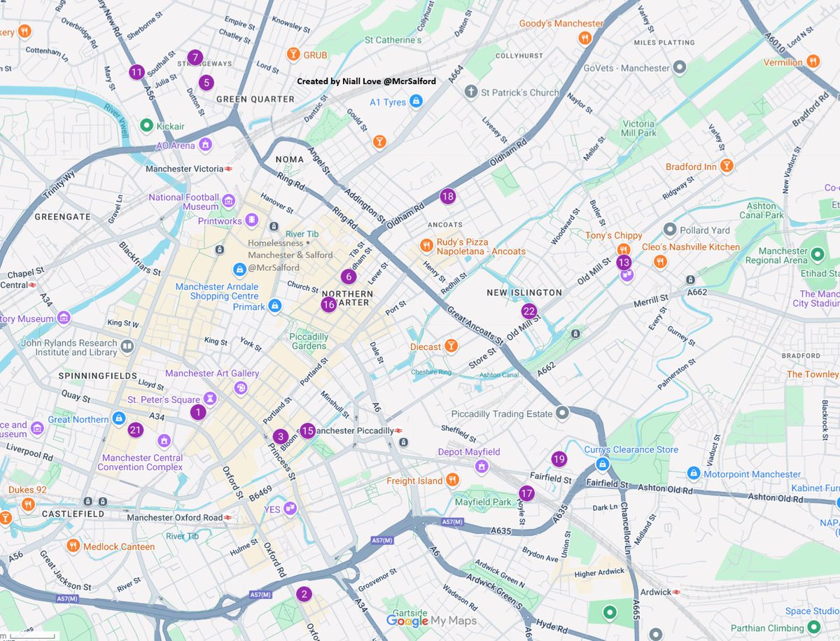Open purple marker number 7 at Strangeways
The width and height of the screenshot is (840, 641).
[195, 57]
